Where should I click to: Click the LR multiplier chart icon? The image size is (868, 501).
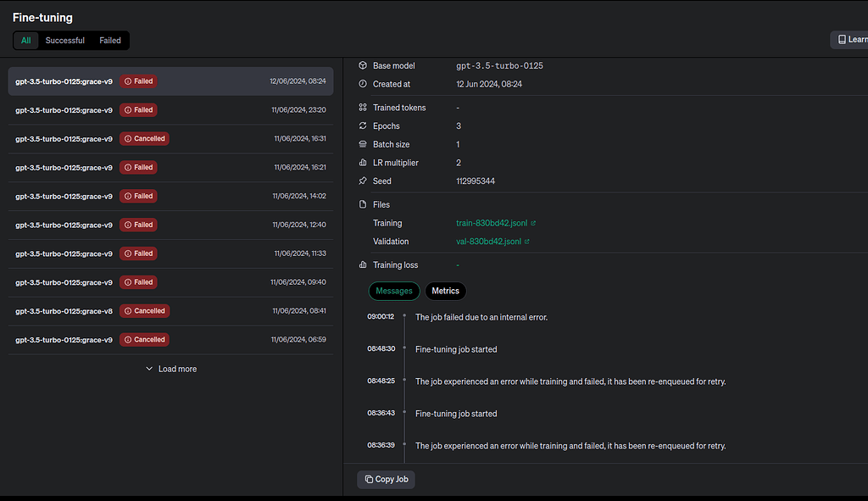tap(364, 163)
